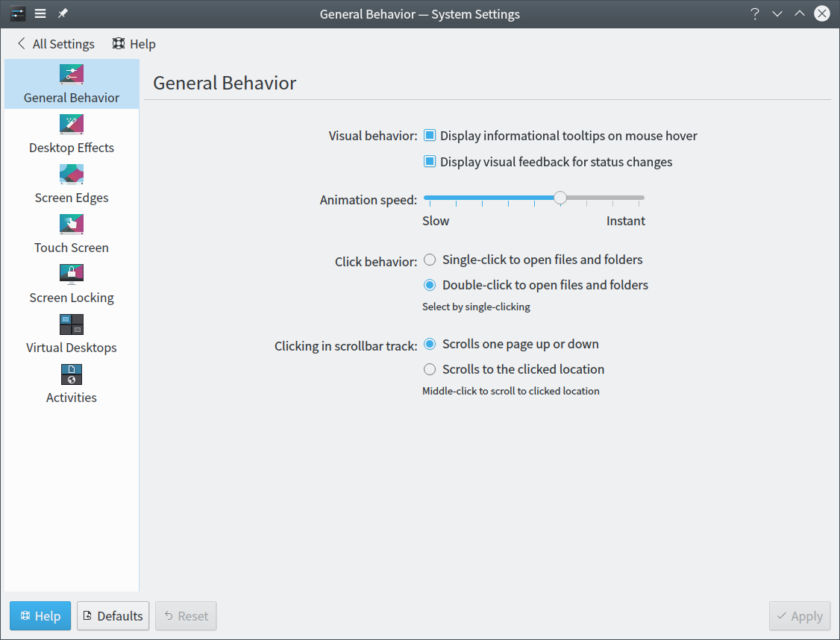This screenshot has height=640, width=840.
Task: Navigate back to All Settings
Action: point(54,43)
